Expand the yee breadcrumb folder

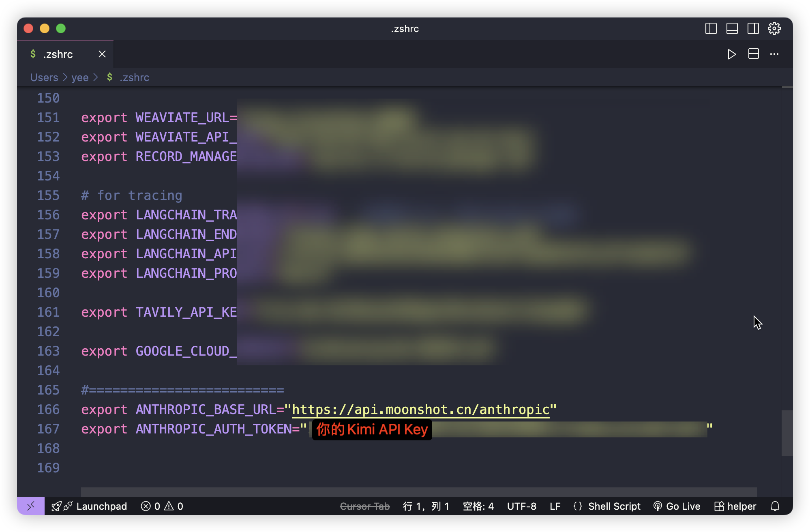80,77
